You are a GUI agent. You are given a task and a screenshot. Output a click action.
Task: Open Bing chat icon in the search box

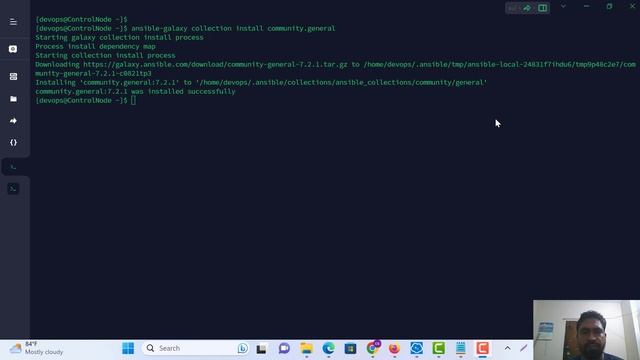click(242, 348)
